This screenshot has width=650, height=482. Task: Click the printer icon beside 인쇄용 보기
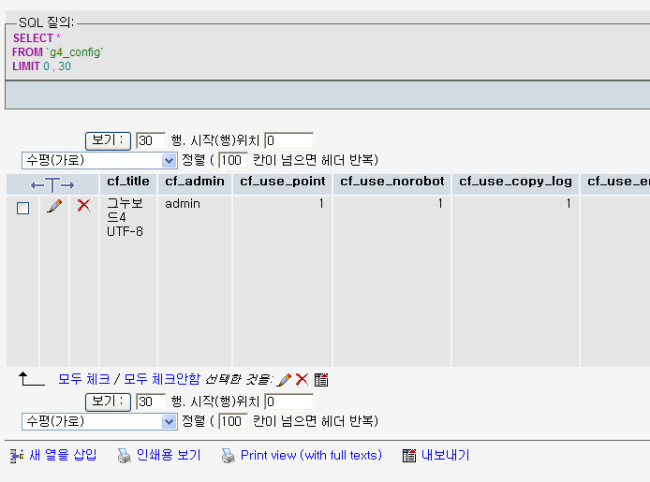(124, 455)
